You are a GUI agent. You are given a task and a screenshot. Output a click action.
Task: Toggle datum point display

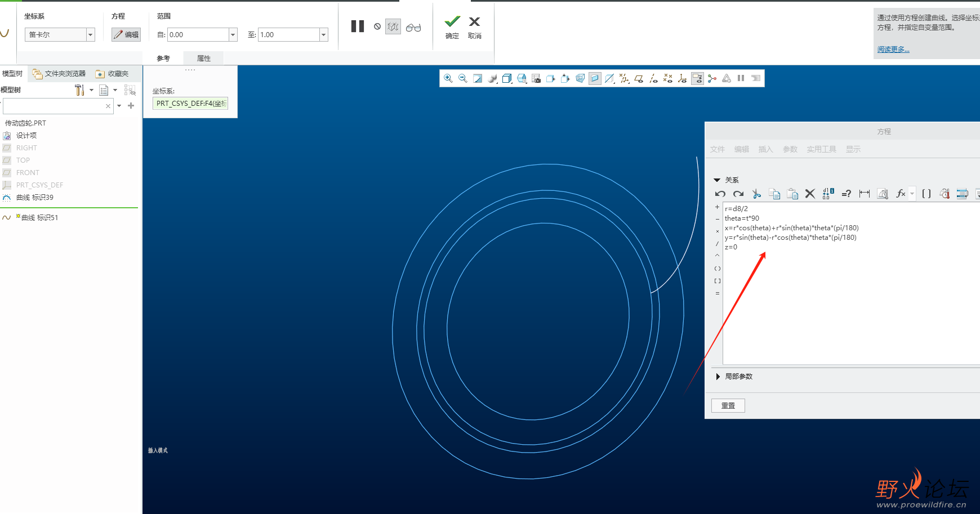coord(668,78)
